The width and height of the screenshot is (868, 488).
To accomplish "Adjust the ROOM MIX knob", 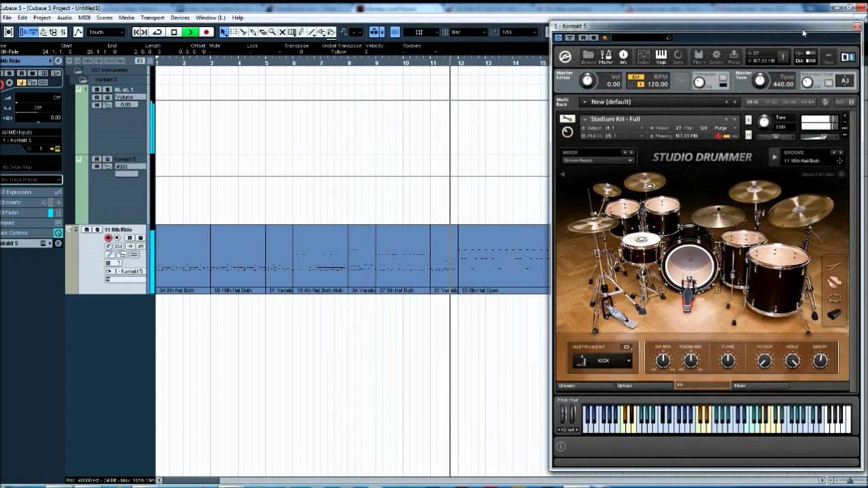I will [690, 361].
